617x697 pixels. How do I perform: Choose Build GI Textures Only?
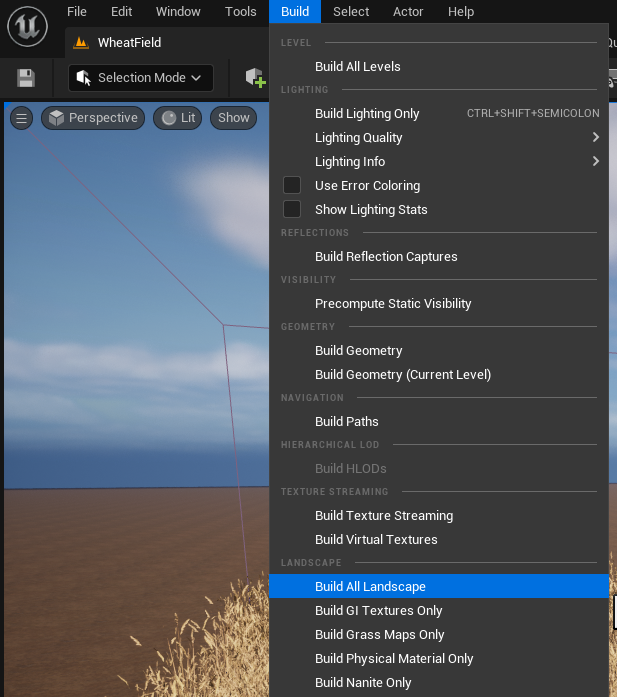point(439,611)
